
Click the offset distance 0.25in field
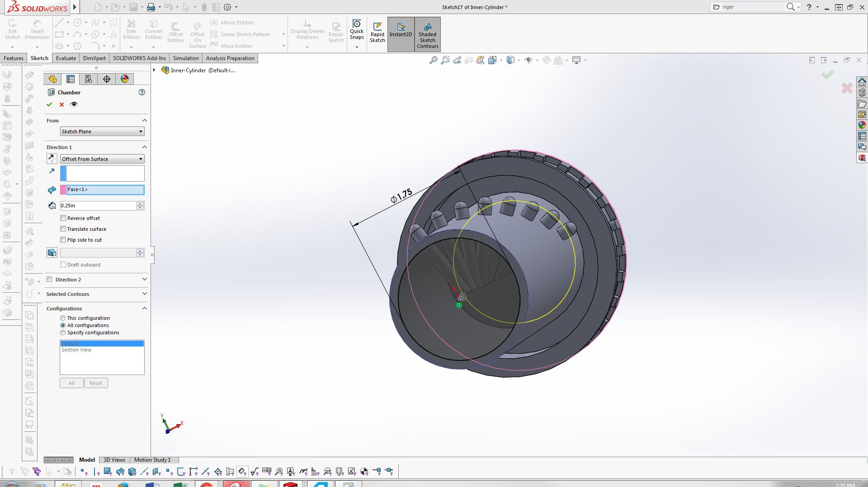click(99, 206)
